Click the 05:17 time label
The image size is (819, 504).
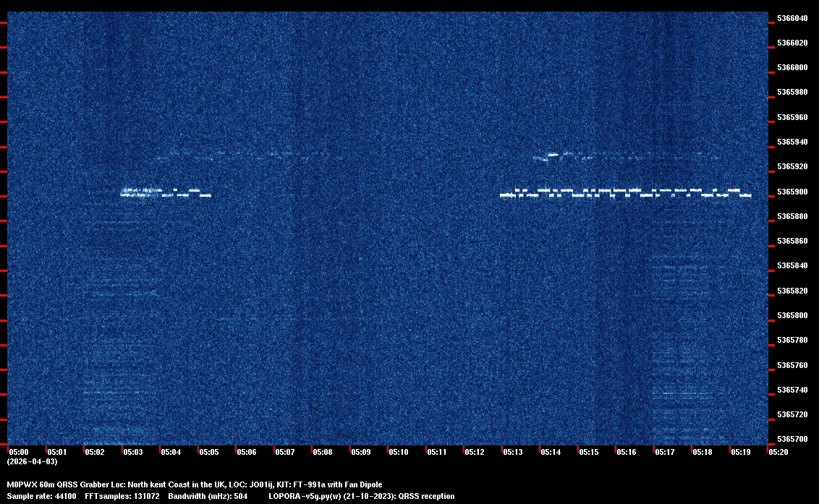(664, 452)
